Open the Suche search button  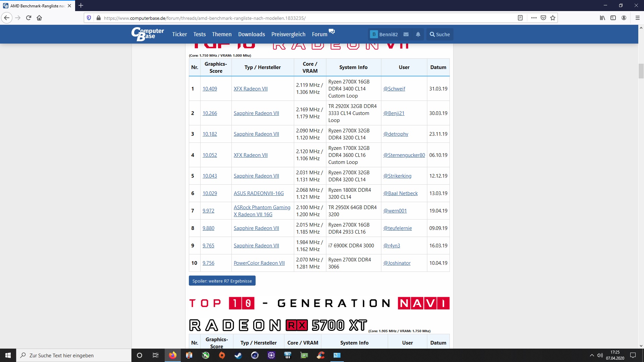440,34
